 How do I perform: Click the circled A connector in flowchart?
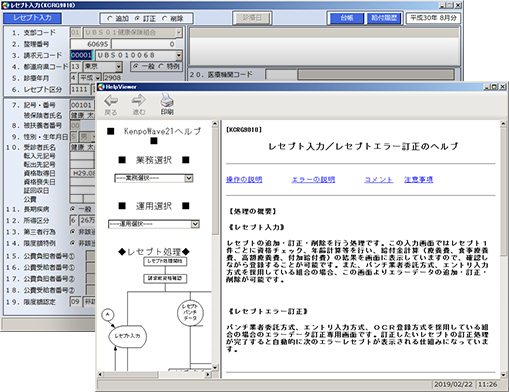(x=108, y=314)
